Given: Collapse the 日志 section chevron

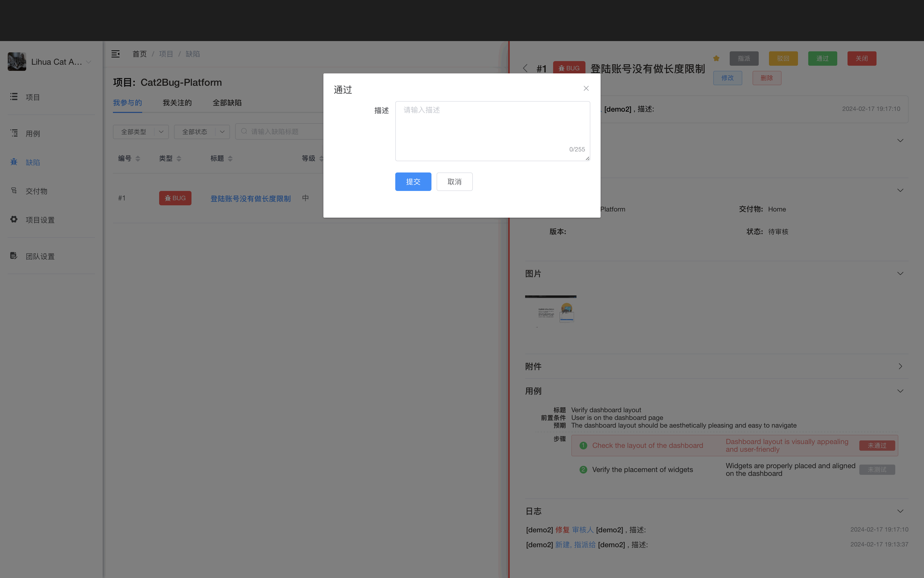Looking at the screenshot, I should [900, 511].
